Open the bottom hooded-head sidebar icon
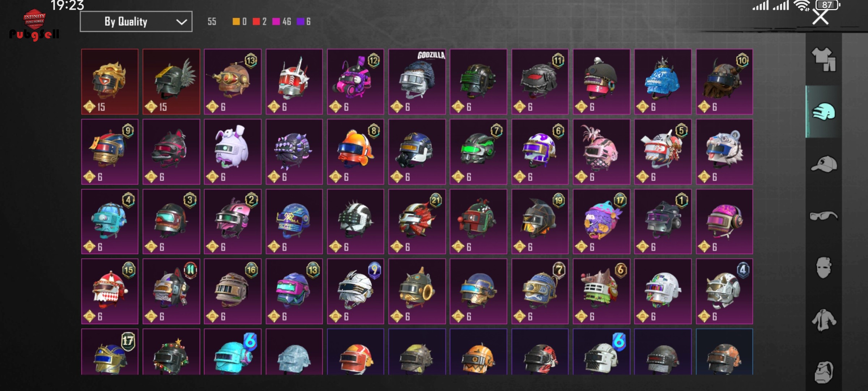This screenshot has height=391, width=868. click(824, 372)
